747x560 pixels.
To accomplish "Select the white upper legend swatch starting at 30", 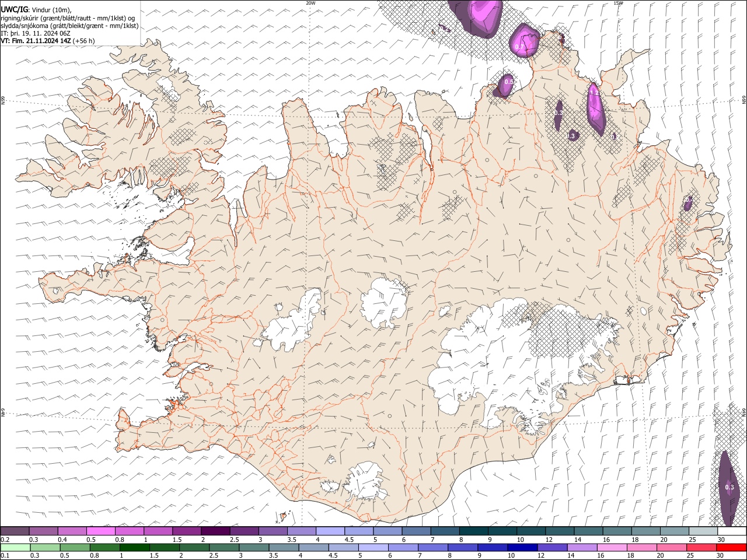I will point(731,531).
